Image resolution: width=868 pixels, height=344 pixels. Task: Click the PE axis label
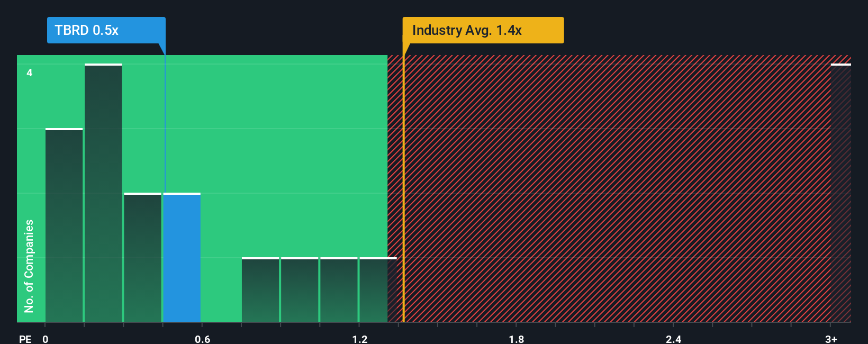pyautogui.click(x=25, y=339)
